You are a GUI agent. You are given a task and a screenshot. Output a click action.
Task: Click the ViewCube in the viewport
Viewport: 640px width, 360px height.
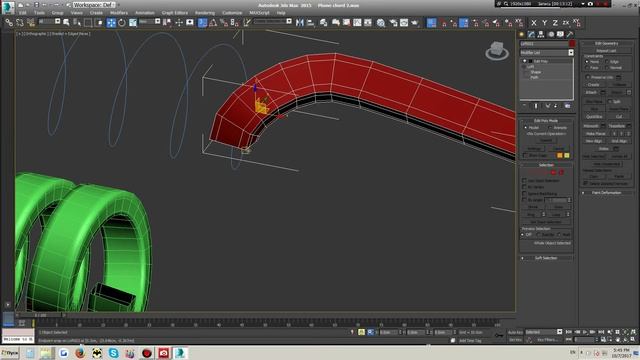[497, 50]
